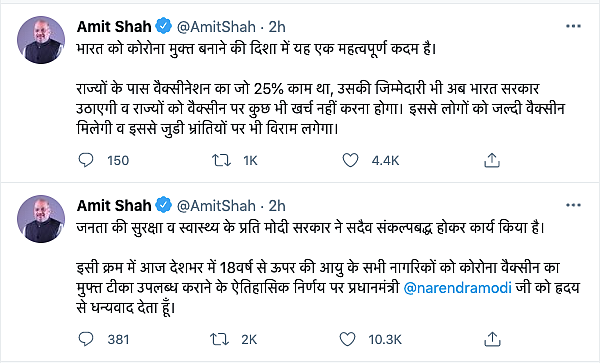Retweet the first tweet with 1K retweets
Viewport: 600px width, 363px height.
coord(222,160)
